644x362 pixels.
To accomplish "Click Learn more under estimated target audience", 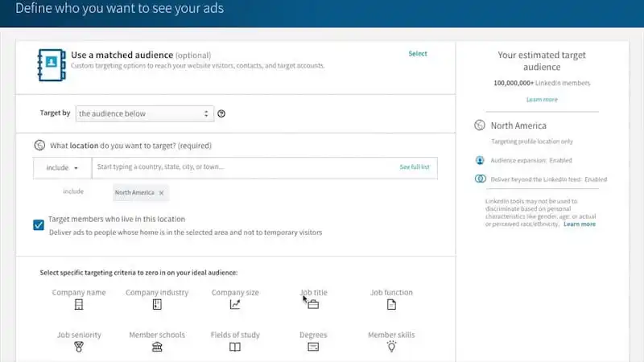I will click(x=542, y=100).
